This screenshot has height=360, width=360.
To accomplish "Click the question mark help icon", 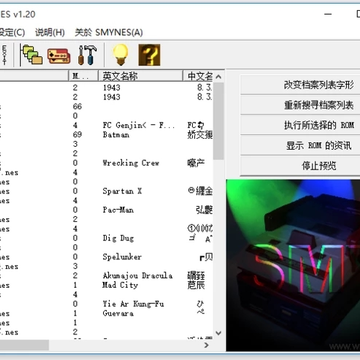I will [x=149, y=55].
